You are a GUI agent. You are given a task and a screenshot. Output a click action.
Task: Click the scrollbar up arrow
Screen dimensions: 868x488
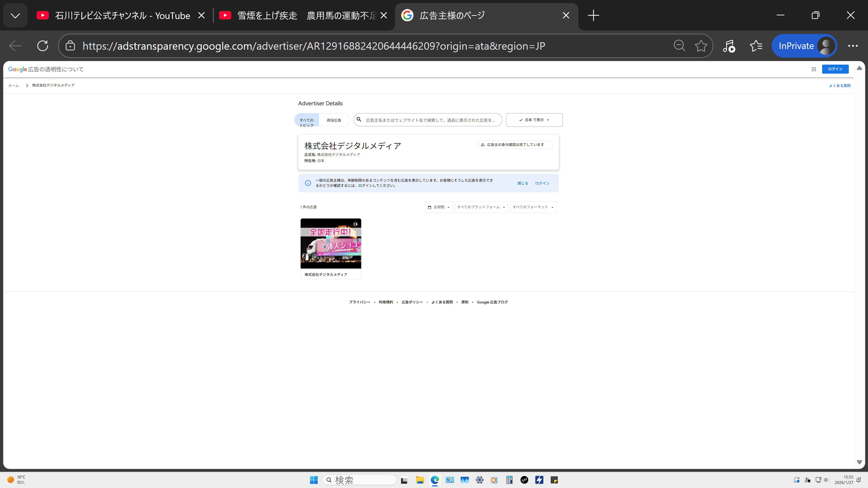860,68
